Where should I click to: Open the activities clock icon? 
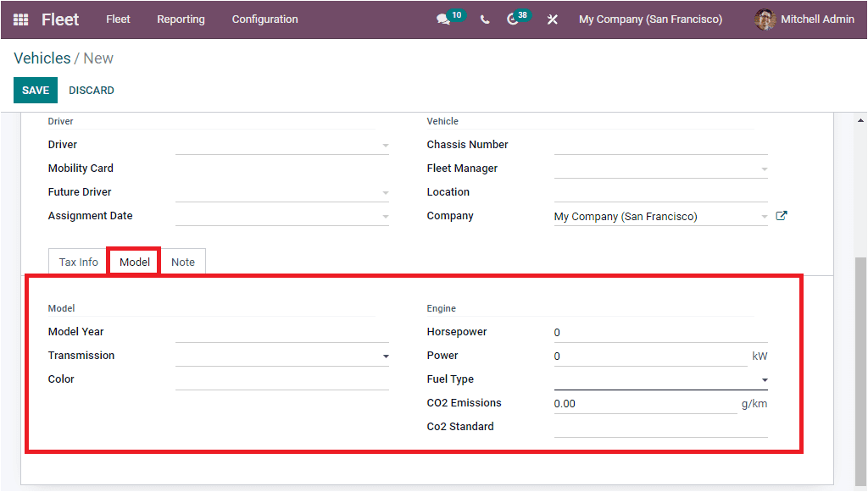click(511, 19)
